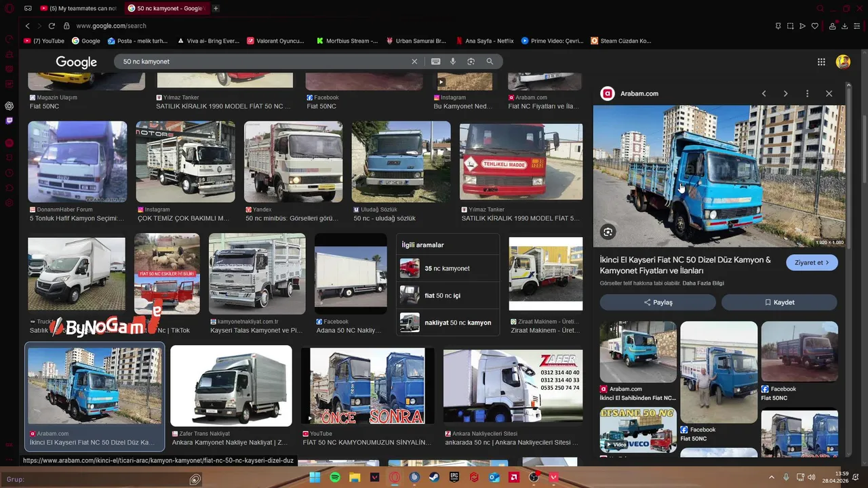This screenshot has height=488, width=868.
Task: Start voice search with microphone icon
Action: [x=453, y=62]
